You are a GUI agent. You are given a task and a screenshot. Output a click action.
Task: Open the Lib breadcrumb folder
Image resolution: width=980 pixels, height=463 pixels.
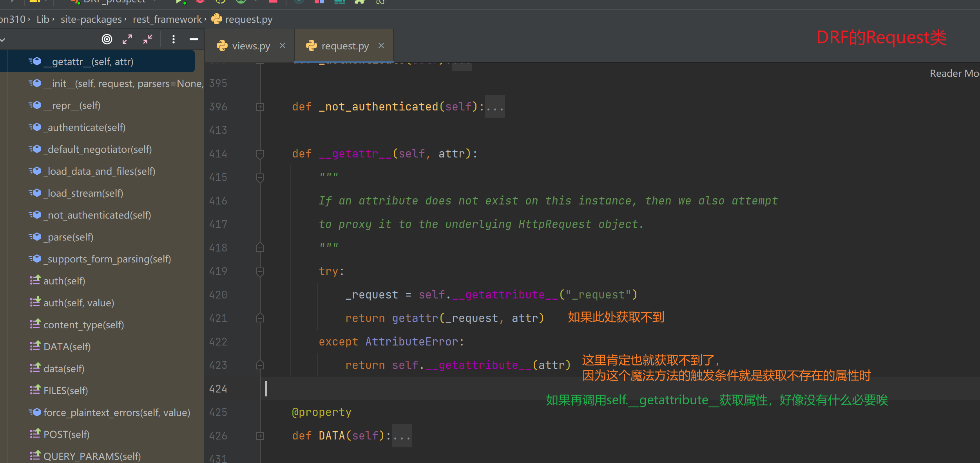point(43,19)
